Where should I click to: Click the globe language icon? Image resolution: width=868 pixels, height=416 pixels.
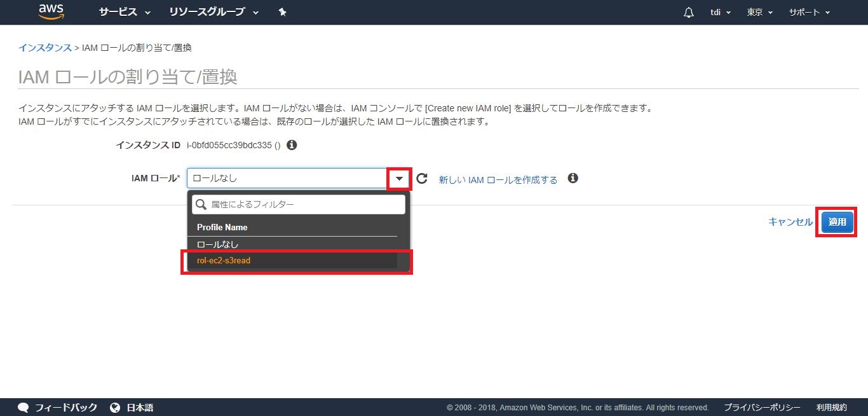coord(115,408)
